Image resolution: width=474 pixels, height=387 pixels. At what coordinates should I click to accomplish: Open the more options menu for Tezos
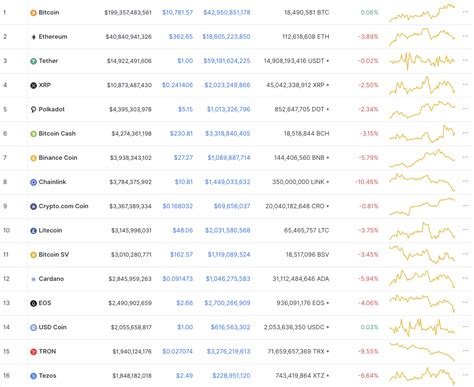(x=465, y=375)
